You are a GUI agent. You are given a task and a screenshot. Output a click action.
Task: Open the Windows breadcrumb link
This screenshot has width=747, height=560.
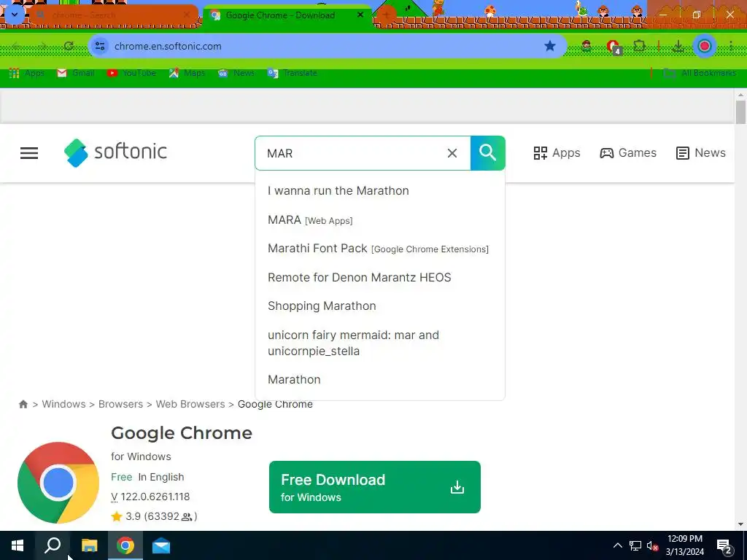[64, 404]
